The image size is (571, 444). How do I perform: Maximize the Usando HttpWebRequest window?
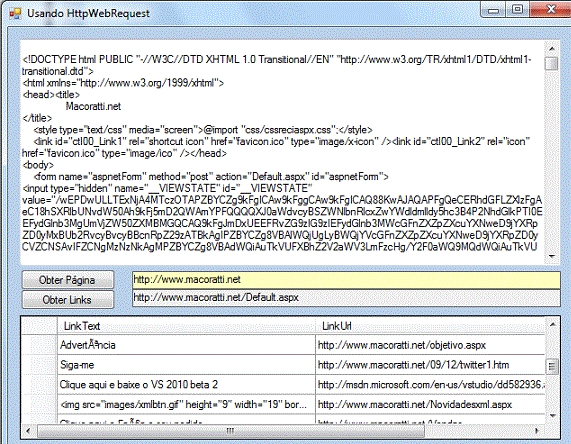point(517,9)
